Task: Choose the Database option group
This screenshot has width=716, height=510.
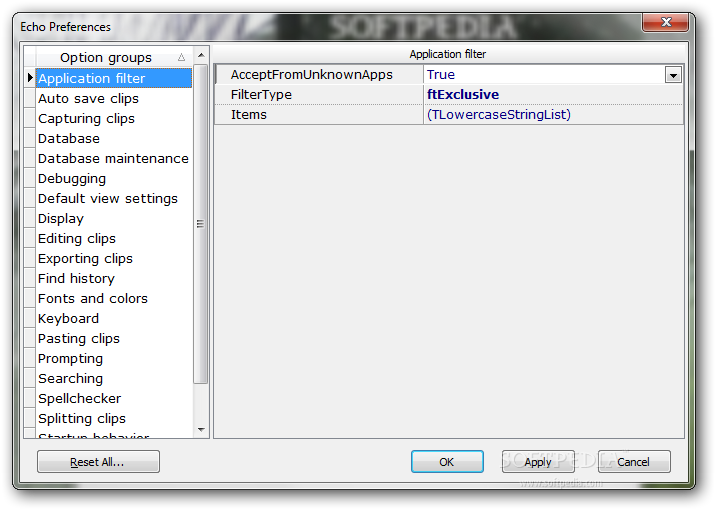Action: tap(114, 138)
